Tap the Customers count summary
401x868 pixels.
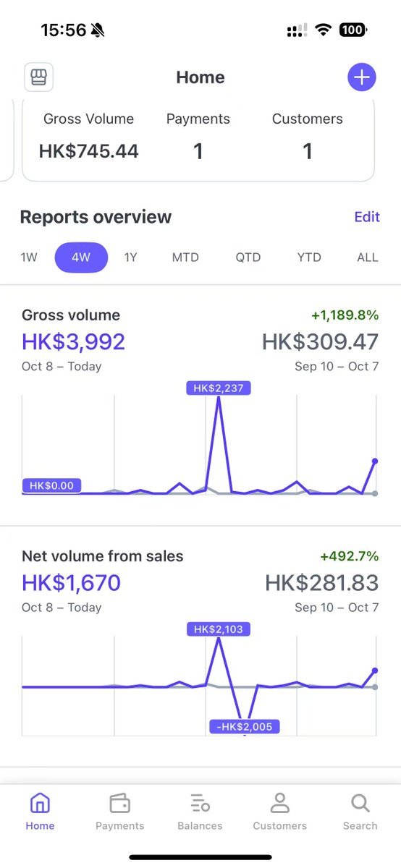point(308,136)
